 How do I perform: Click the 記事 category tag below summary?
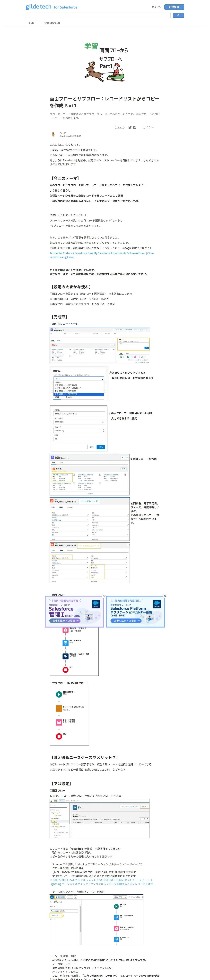119,127
